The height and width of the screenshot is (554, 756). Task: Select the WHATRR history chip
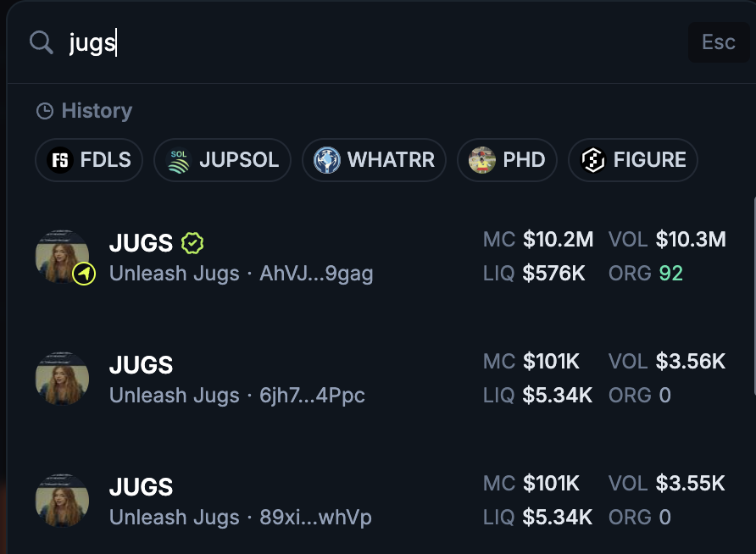(374, 160)
